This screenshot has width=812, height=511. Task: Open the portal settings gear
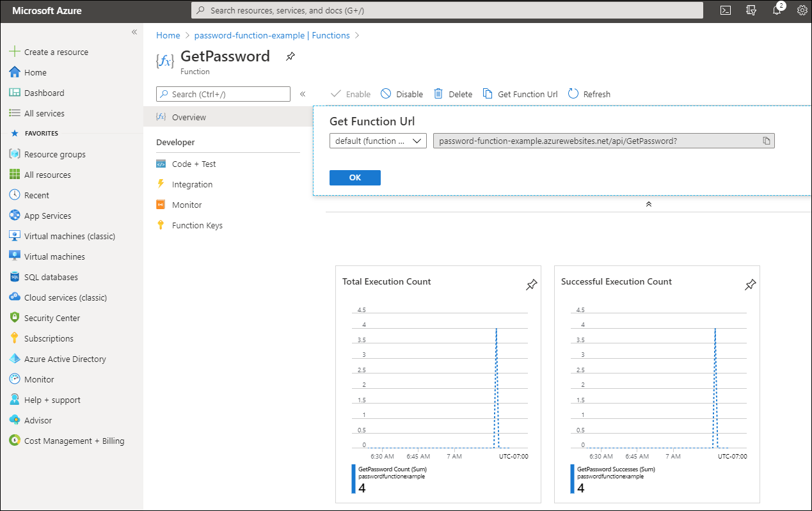(x=802, y=10)
